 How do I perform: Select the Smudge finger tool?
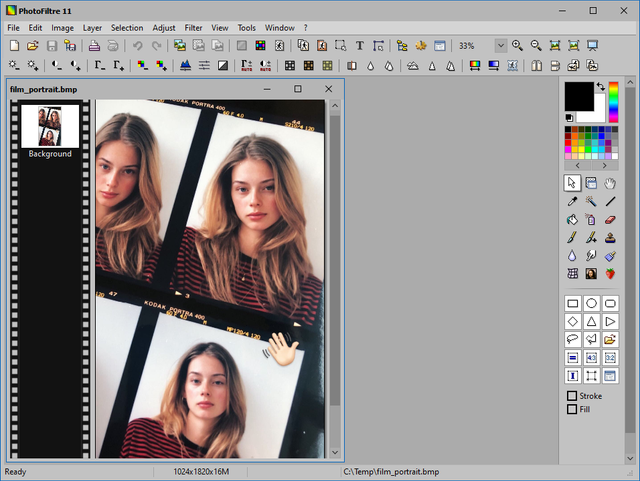[591, 256]
